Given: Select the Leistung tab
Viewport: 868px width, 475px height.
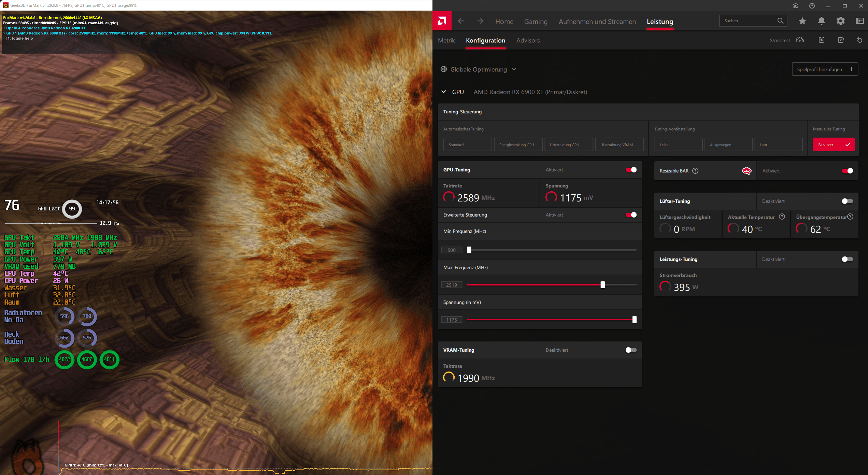Looking at the screenshot, I should point(660,22).
